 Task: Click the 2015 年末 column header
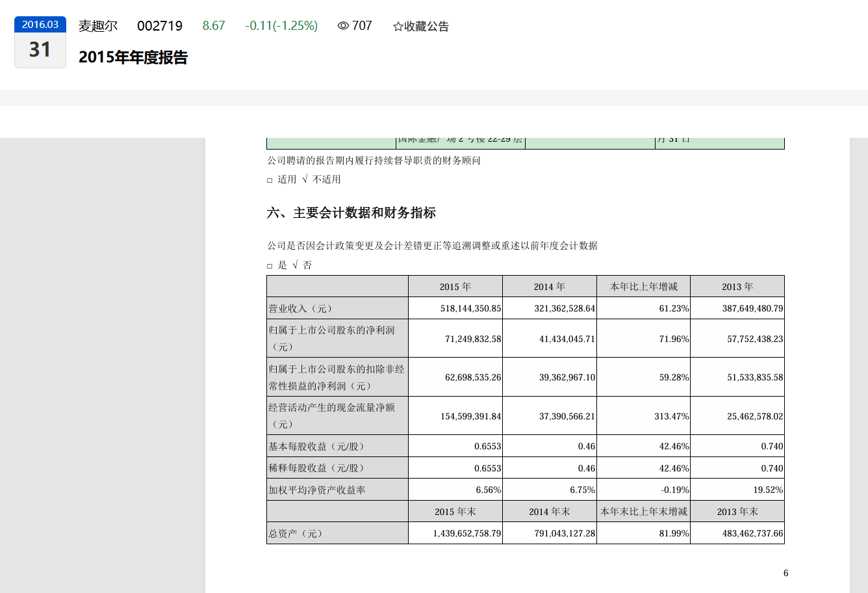[455, 511]
